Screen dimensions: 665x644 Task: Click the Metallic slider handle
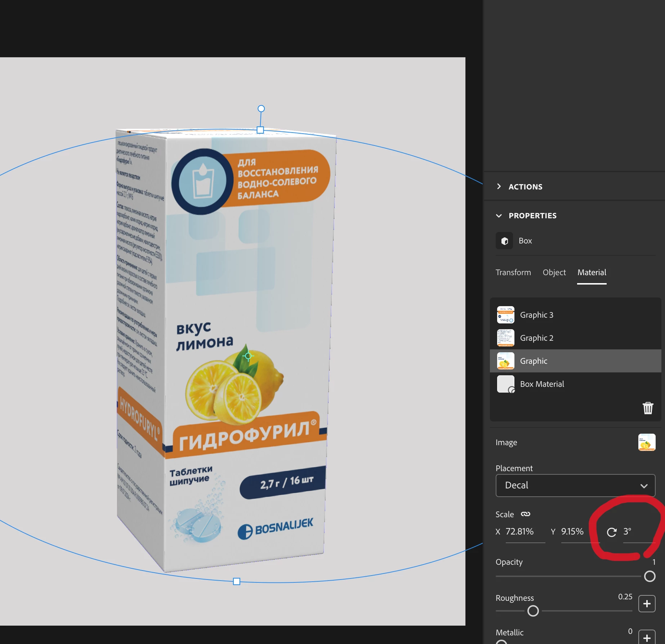click(x=501, y=642)
